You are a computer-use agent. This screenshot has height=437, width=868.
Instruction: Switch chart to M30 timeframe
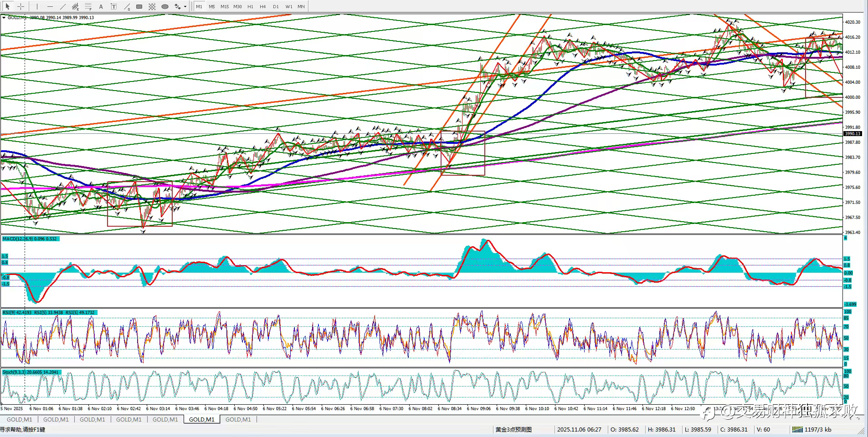tap(237, 6)
